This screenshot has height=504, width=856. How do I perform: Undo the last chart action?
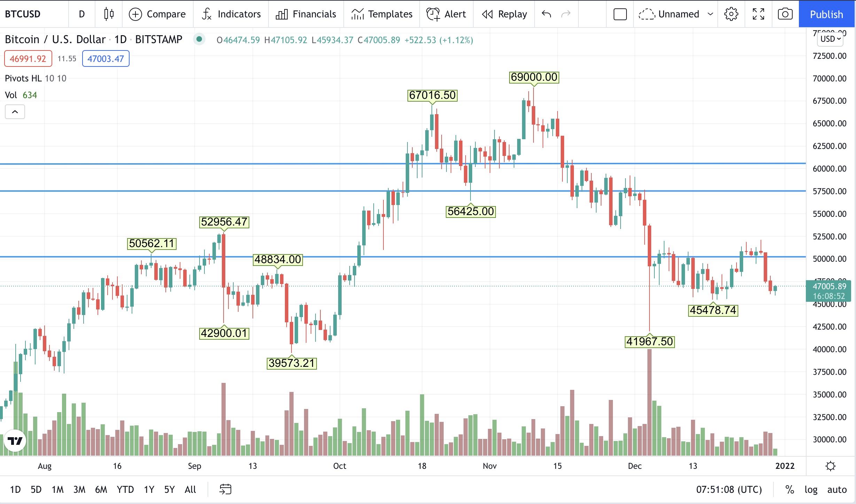pyautogui.click(x=546, y=14)
